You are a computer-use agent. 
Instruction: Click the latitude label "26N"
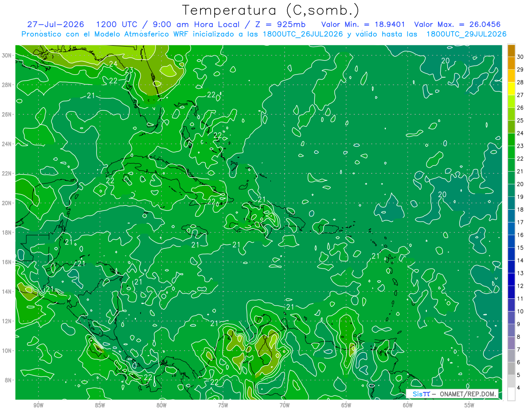[8, 114]
